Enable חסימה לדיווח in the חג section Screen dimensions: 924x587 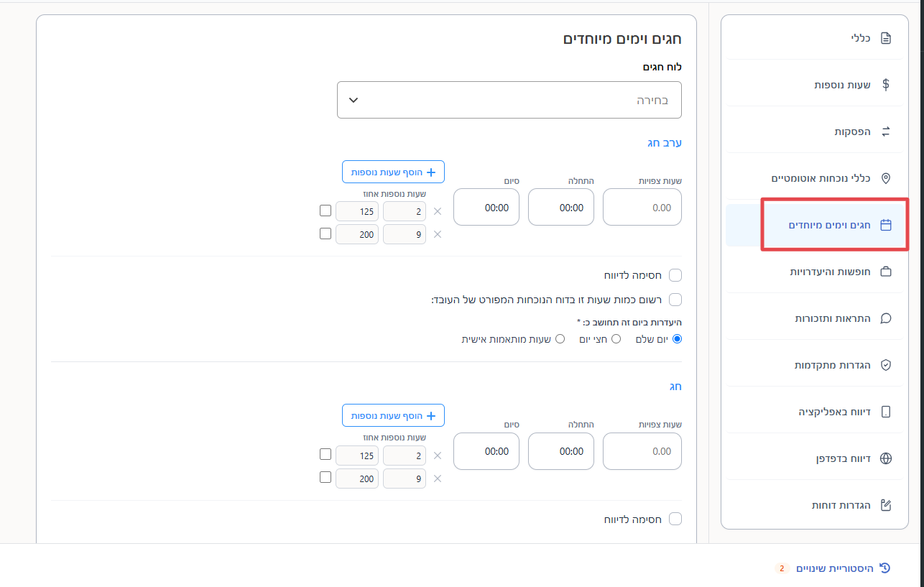point(675,519)
